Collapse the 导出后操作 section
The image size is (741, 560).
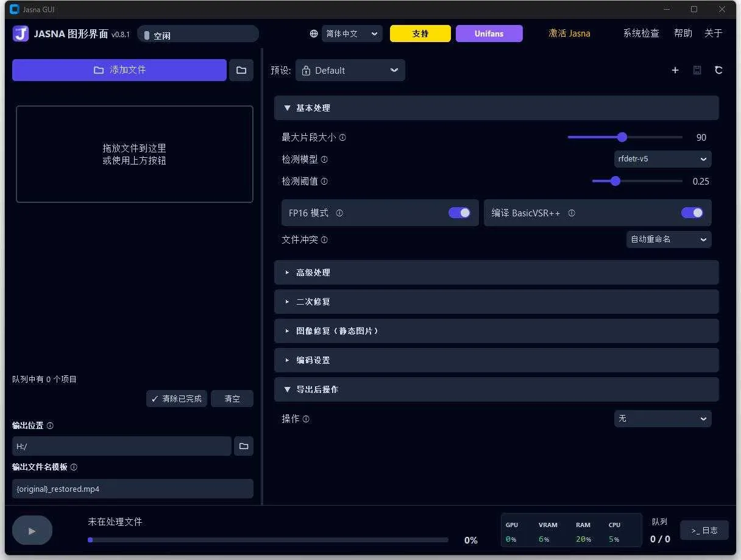(x=497, y=389)
